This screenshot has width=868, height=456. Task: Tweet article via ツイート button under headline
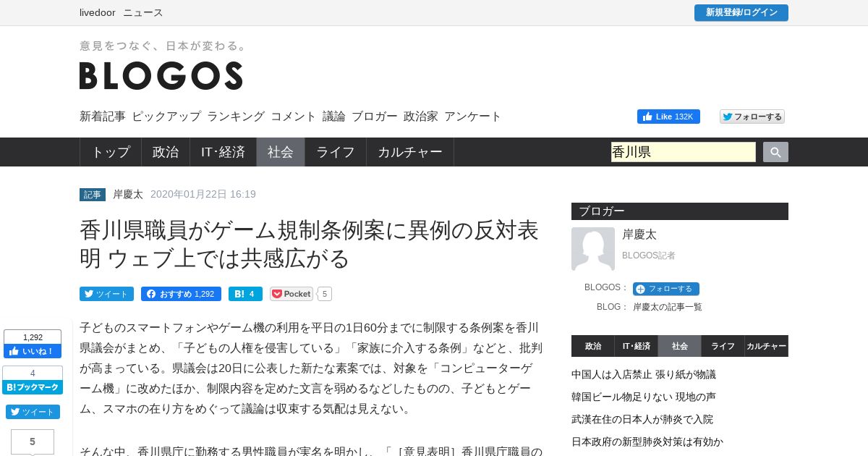point(106,294)
